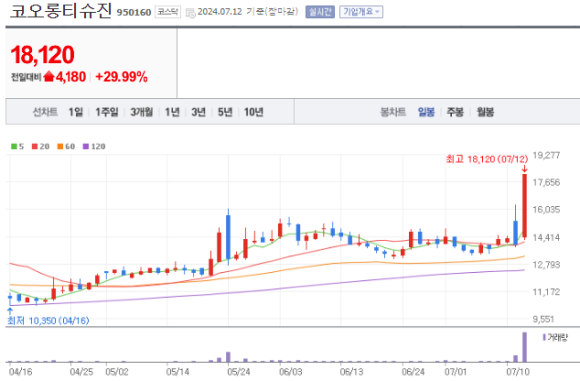This screenshot has width=580, height=381.
Task: Click the 실시간 button
Action: tap(320, 12)
